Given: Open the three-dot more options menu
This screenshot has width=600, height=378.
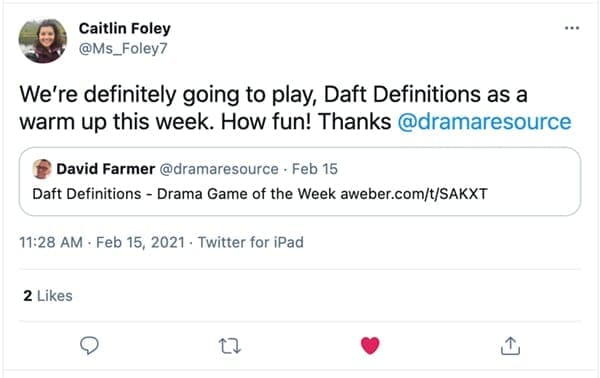Looking at the screenshot, I should [572, 28].
